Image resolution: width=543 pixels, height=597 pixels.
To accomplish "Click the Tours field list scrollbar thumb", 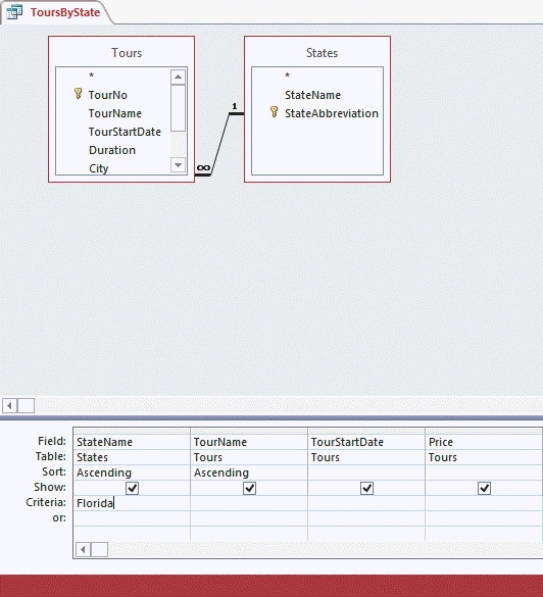I will pyautogui.click(x=178, y=108).
